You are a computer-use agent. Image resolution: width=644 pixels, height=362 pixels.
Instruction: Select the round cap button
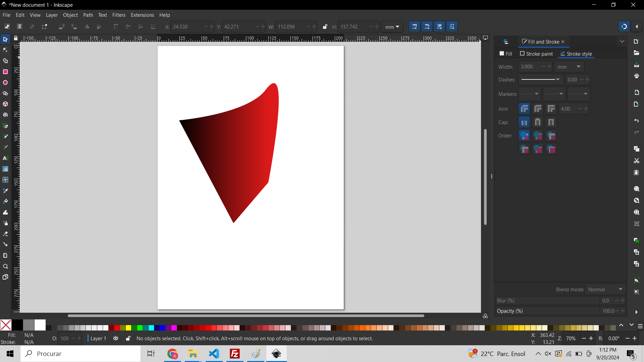point(538,122)
